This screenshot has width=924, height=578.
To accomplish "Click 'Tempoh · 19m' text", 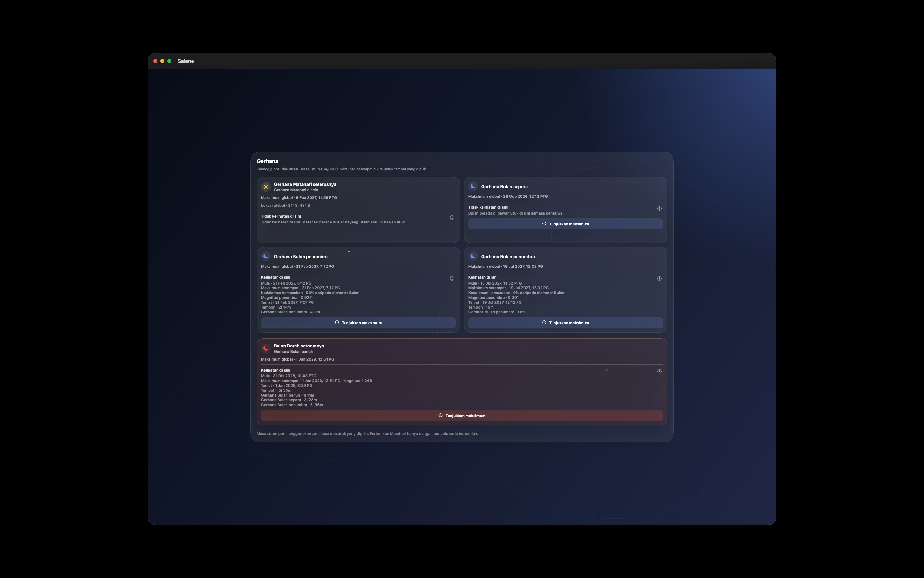I will point(481,307).
